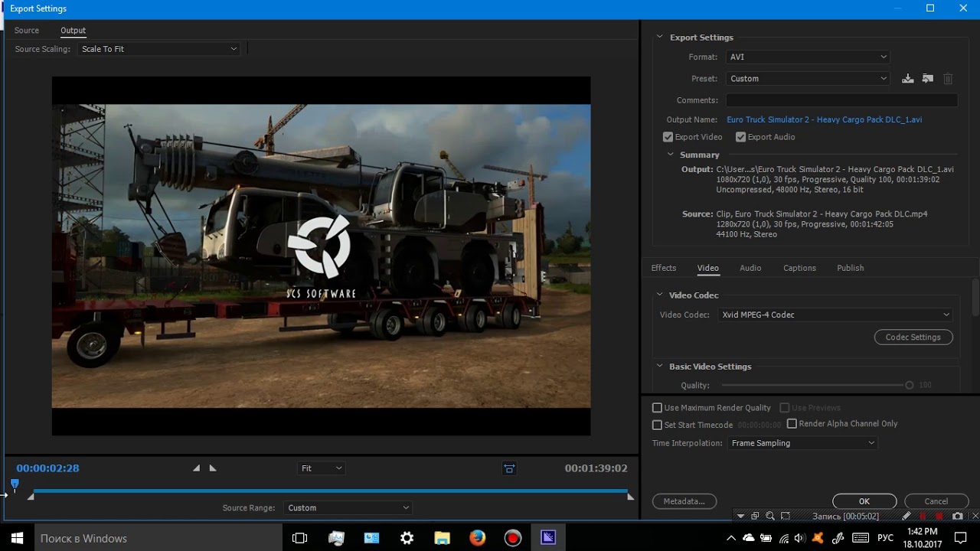Click the recorder region selection icon
Viewport: 980px width, 551px height.
pyautogui.click(x=786, y=517)
